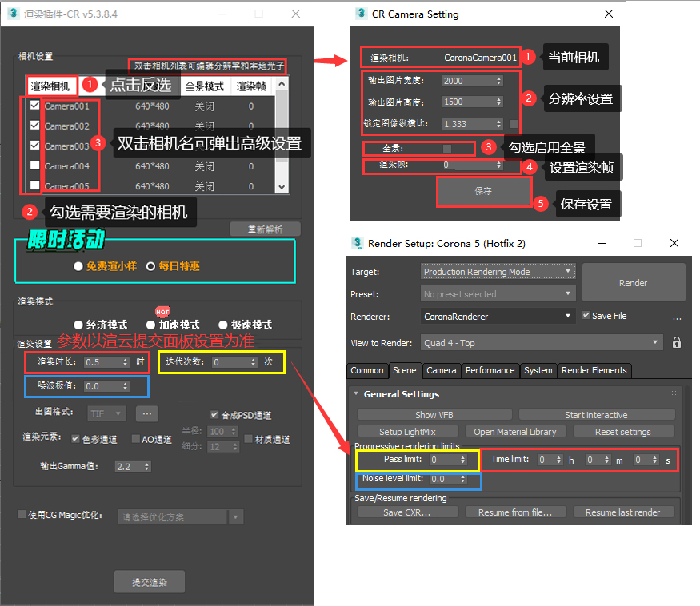The height and width of the screenshot is (606, 700).
Task: Toggle the 锁定图像纵横比 lock checkbox
Action: click(514, 124)
